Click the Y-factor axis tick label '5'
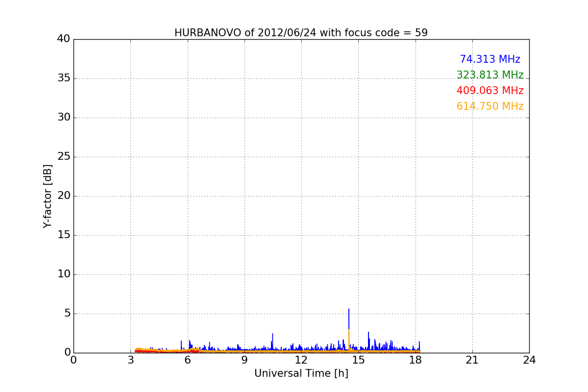This screenshot has height=392, width=588. pyautogui.click(x=67, y=314)
